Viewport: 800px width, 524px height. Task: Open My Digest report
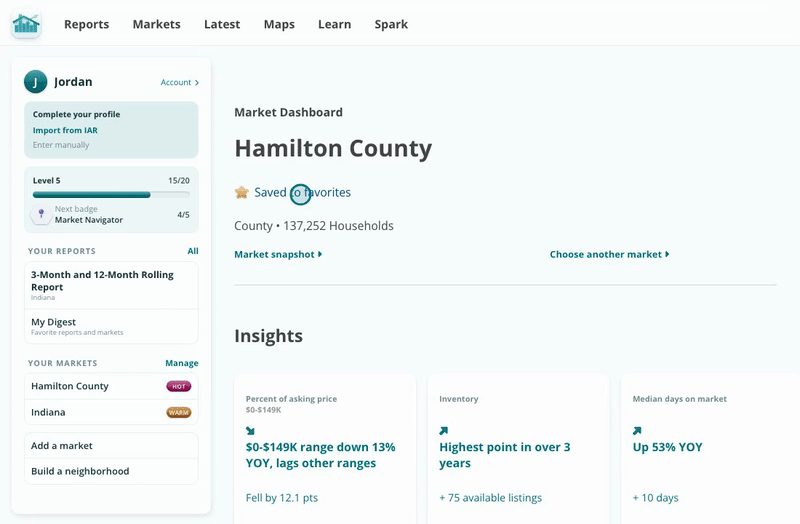tap(111, 327)
